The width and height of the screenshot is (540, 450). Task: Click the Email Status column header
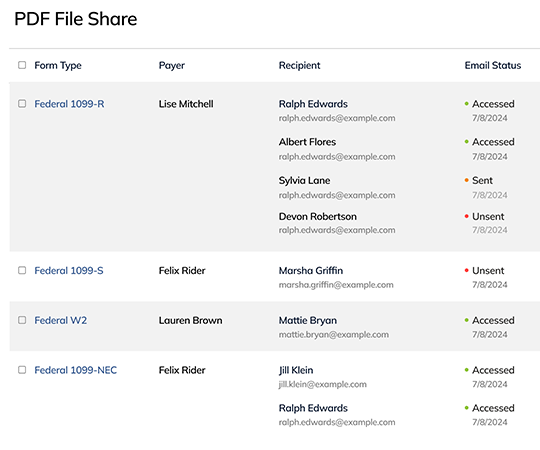coord(493,65)
